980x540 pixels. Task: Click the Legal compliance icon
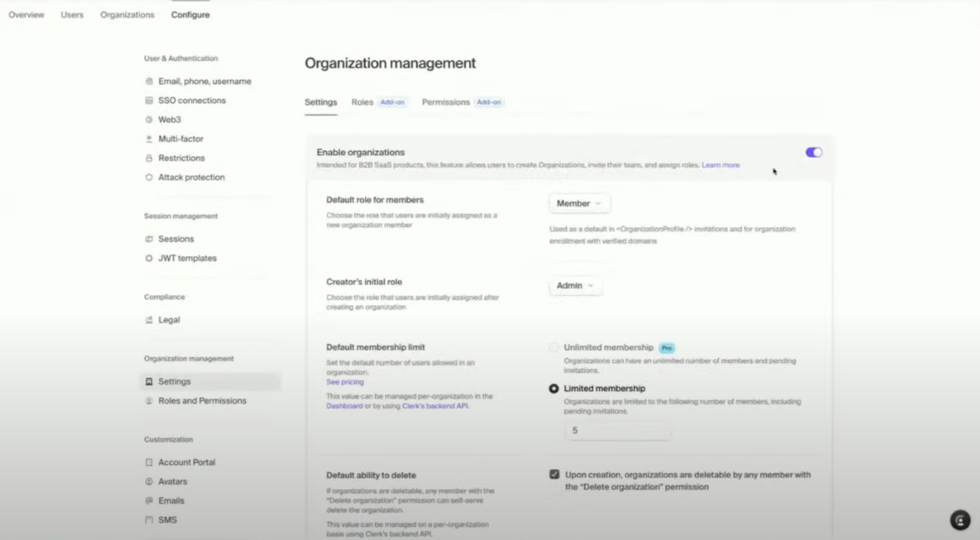tap(149, 320)
